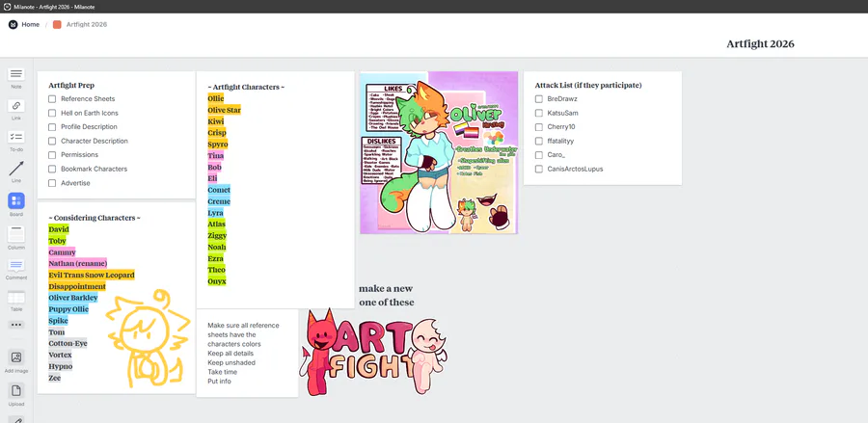Click 'Cotton-Eye' entry
This screenshot has width=868, height=423.
[68, 343]
